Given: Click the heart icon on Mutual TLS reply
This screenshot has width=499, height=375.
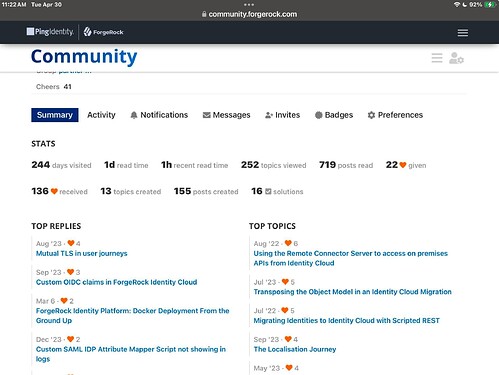Looking at the screenshot, I should click(71, 243).
